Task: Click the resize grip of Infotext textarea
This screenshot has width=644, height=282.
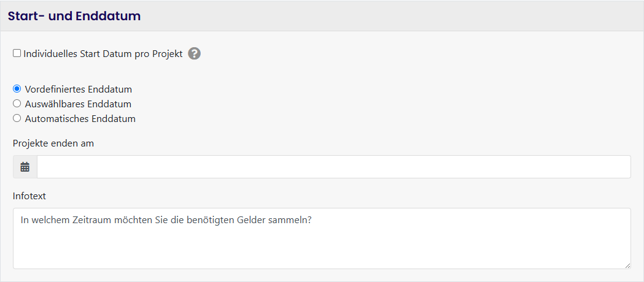Action: (x=627, y=265)
